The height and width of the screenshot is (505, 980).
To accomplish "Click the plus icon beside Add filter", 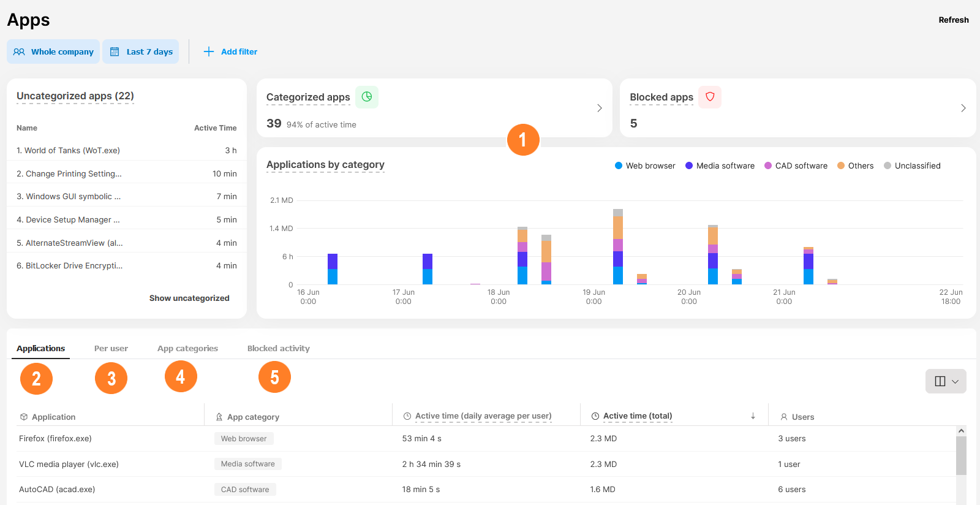I will (x=209, y=51).
